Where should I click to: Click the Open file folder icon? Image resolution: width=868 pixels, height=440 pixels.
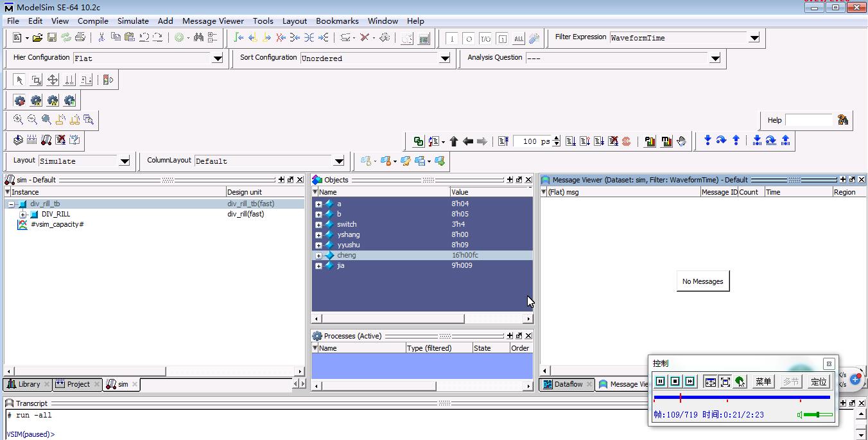pos(38,38)
